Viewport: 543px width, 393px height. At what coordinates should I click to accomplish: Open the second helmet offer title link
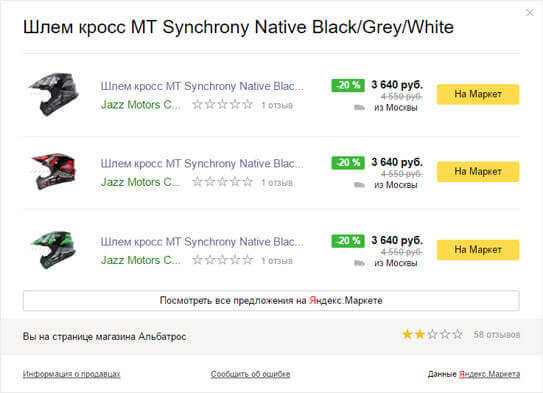point(202,163)
